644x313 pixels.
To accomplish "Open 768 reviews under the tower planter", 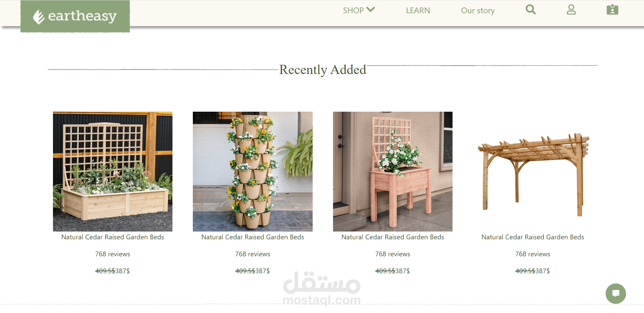I will 253,254.
